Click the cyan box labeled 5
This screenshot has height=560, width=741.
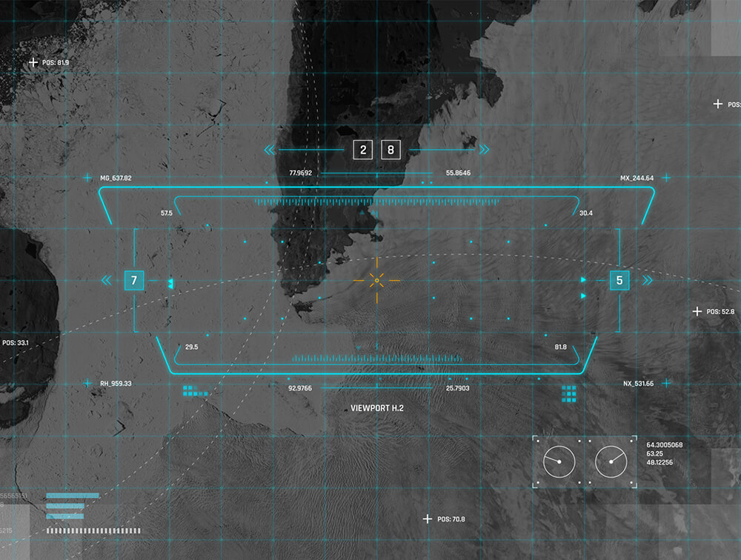(619, 281)
